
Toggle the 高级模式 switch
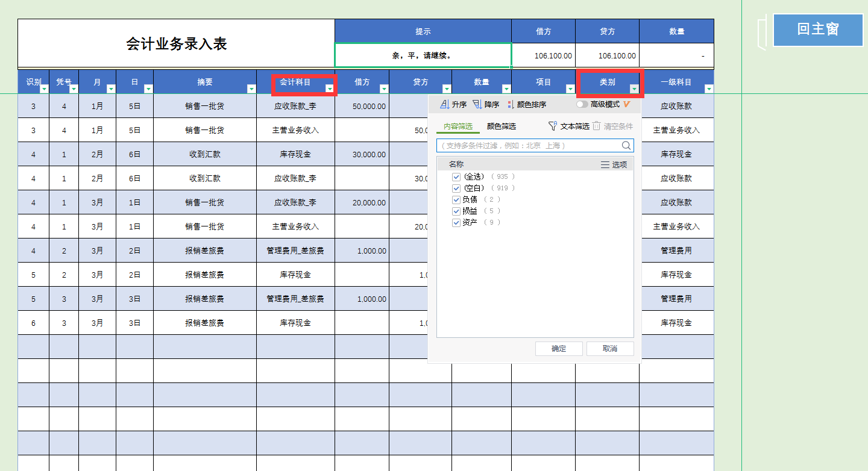pos(582,104)
